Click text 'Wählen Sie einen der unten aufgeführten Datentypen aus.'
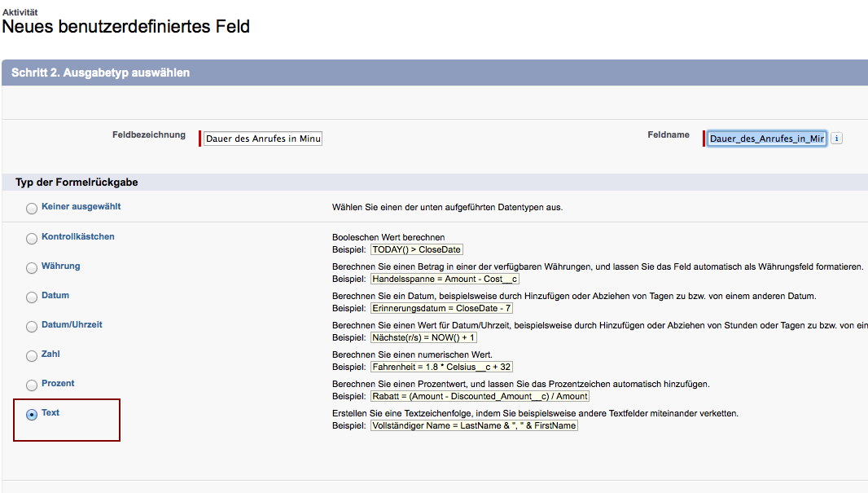The image size is (868, 493). click(447, 207)
